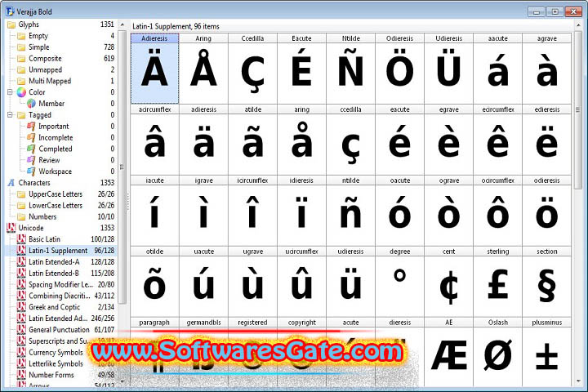The width and height of the screenshot is (588, 392).
Task: Click the glyph grid scroll-up arrow
Action: [x=577, y=25]
